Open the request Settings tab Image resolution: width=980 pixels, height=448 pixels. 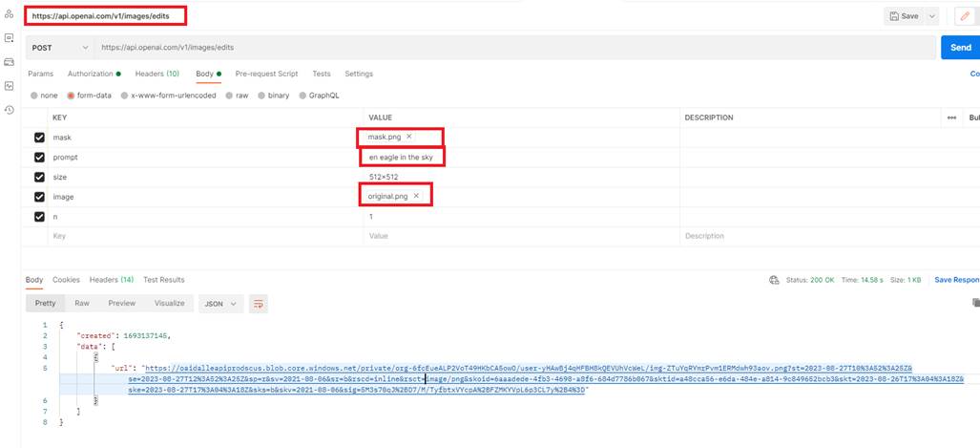359,74
